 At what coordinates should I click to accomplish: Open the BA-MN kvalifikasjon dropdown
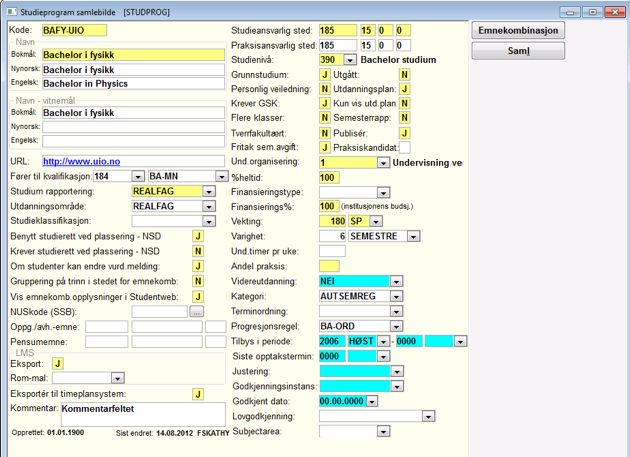point(222,176)
